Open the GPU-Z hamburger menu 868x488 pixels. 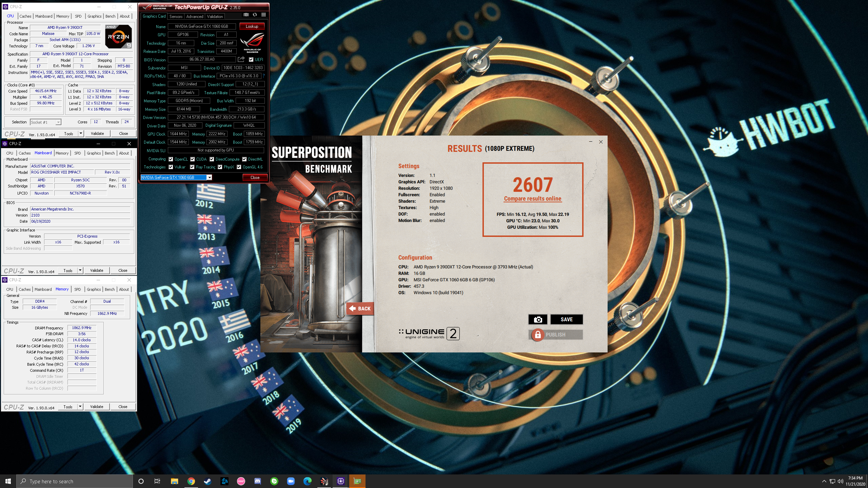[x=263, y=15]
